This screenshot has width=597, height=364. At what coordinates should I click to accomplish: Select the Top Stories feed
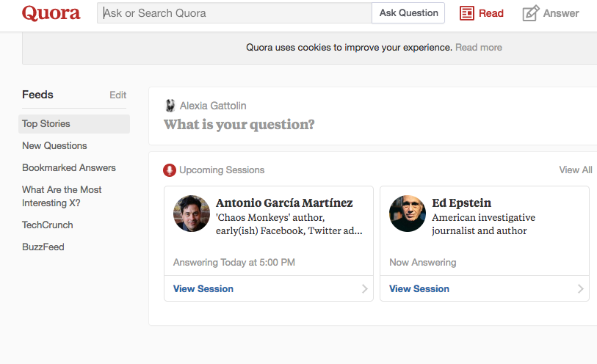tap(74, 124)
